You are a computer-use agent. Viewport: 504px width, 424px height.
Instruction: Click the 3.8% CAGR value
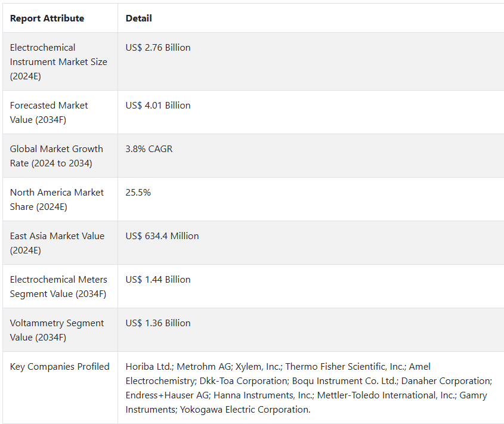point(149,149)
